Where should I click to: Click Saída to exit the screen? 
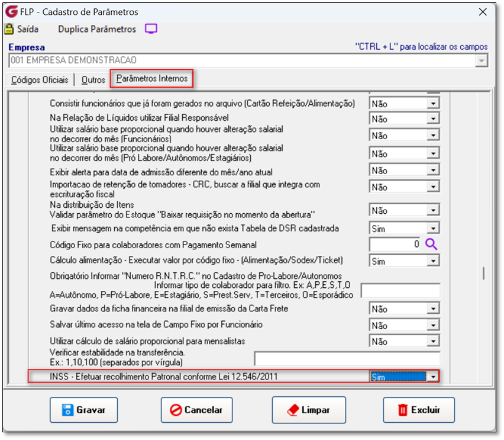click(x=28, y=29)
